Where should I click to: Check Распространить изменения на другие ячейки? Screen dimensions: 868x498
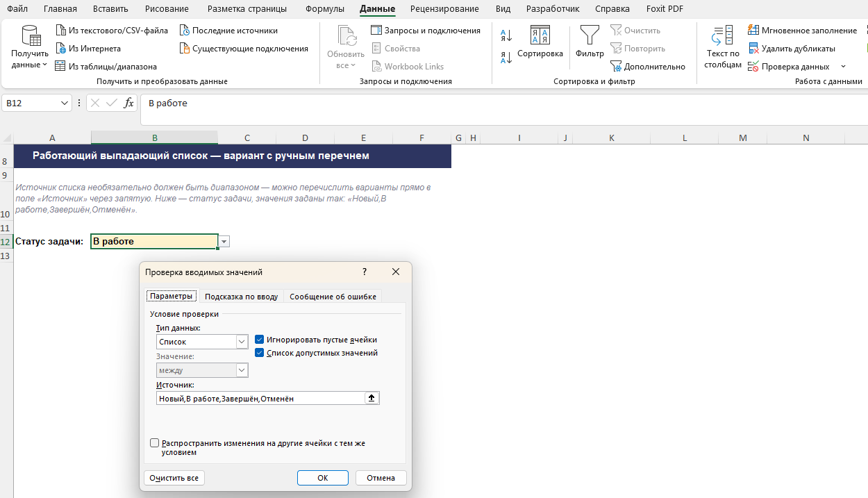pos(154,442)
